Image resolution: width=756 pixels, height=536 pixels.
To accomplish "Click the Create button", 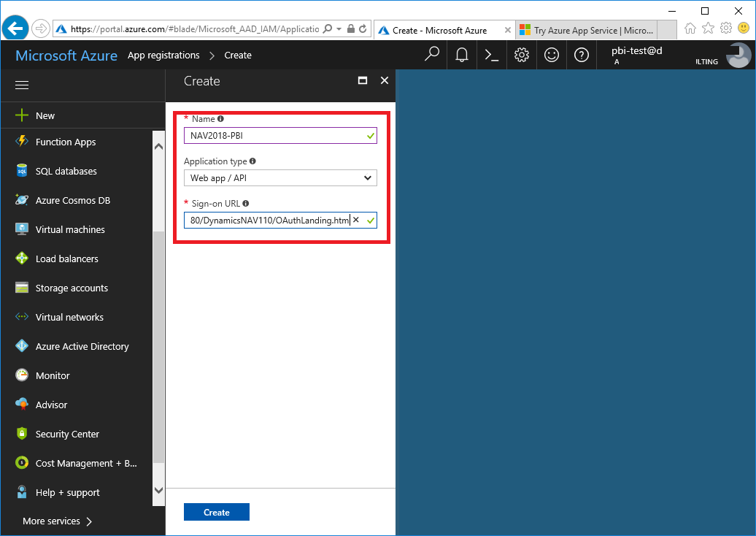I will click(x=217, y=513).
